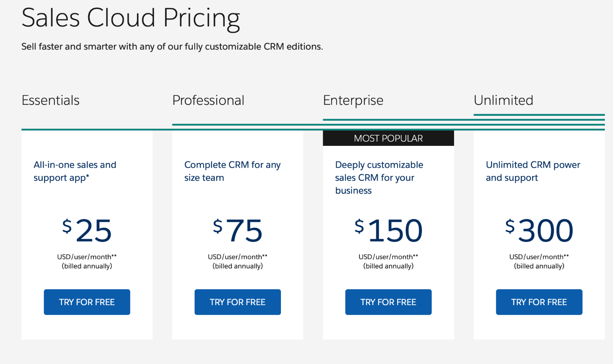Screen dimensions: 613x364
Task: Click Try For Free under Unlimited plan
Action: click(x=539, y=302)
